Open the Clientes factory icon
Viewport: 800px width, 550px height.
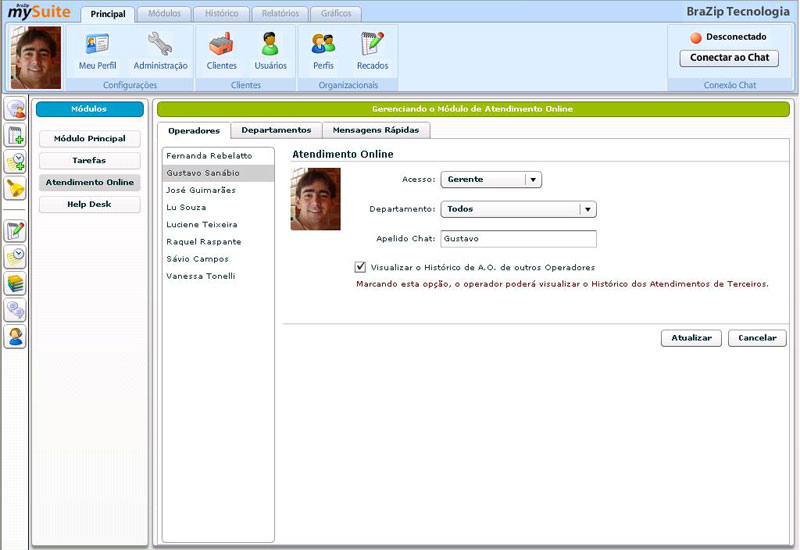[x=221, y=50]
